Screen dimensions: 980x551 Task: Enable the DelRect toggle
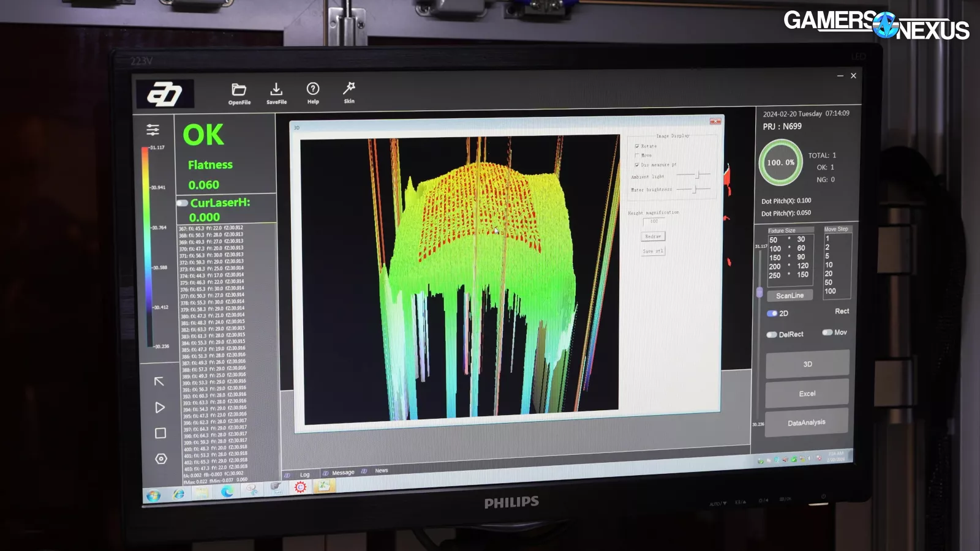click(x=772, y=335)
